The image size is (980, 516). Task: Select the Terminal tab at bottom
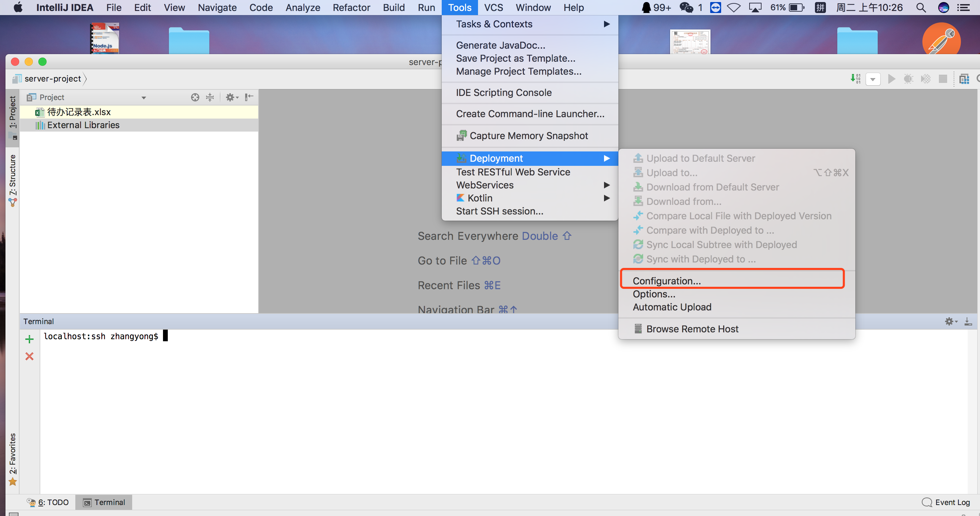105,502
